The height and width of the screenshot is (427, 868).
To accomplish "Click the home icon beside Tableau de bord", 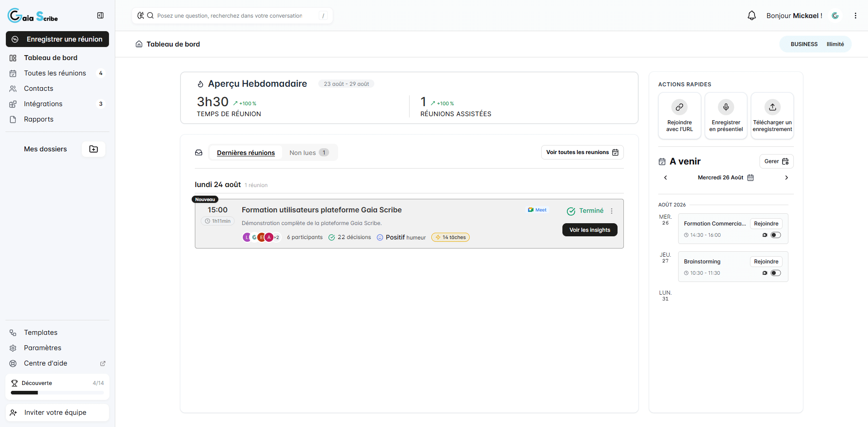I will tap(139, 44).
